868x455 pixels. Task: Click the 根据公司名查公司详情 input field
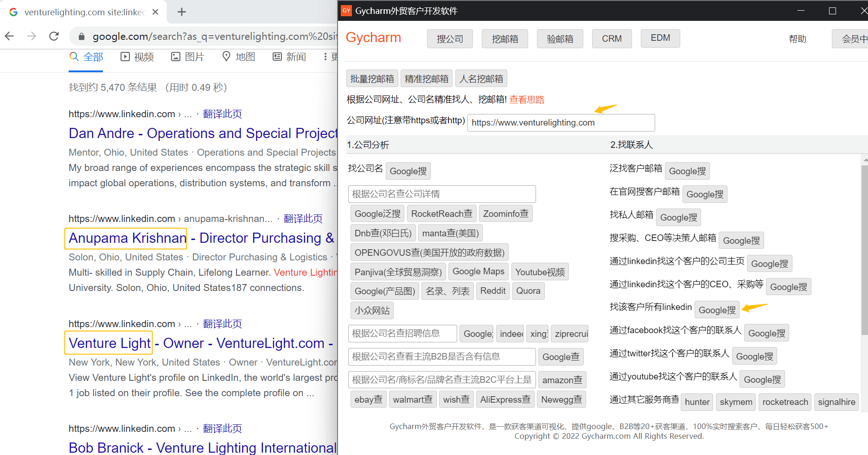(441, 194)
